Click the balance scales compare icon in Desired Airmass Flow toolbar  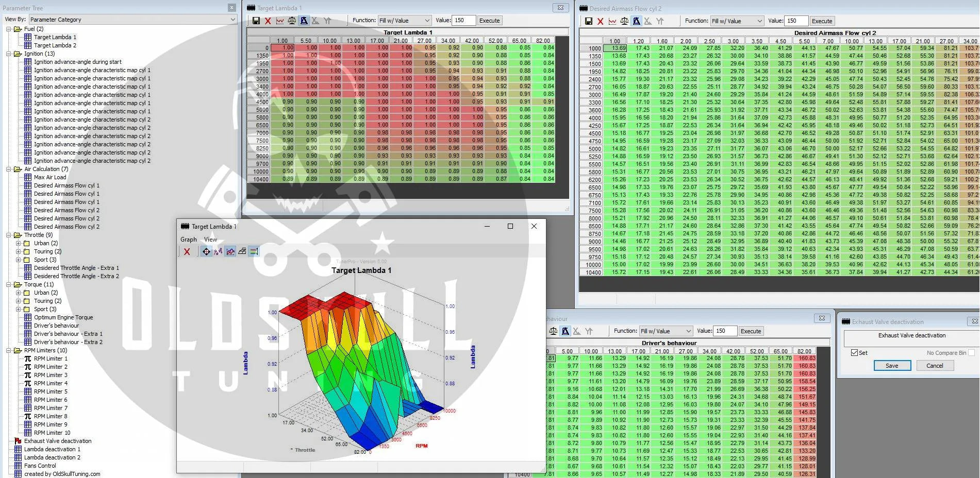click(x=624, y=21)
